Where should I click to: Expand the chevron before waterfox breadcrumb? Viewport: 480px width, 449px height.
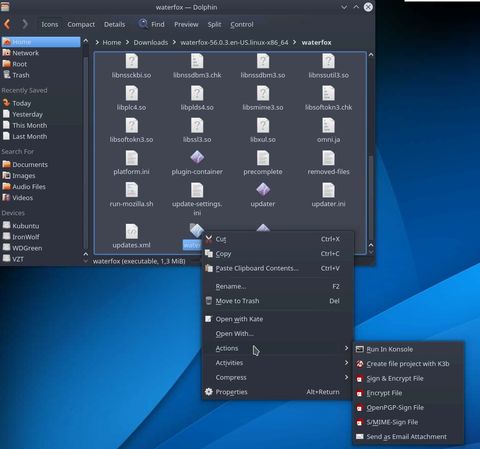pyautogui.click(x=295, y=42)
